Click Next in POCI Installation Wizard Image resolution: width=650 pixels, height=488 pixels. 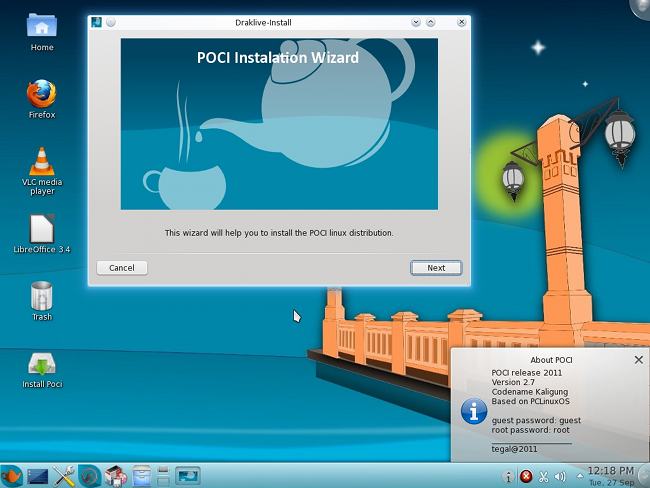436,268
